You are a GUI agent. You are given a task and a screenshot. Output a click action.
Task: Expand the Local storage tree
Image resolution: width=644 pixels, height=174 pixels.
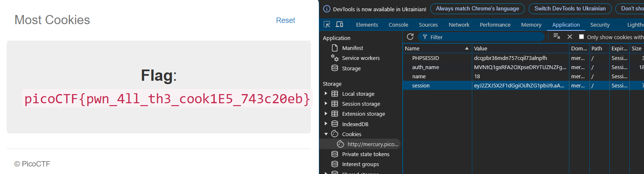tap(326, 94)
